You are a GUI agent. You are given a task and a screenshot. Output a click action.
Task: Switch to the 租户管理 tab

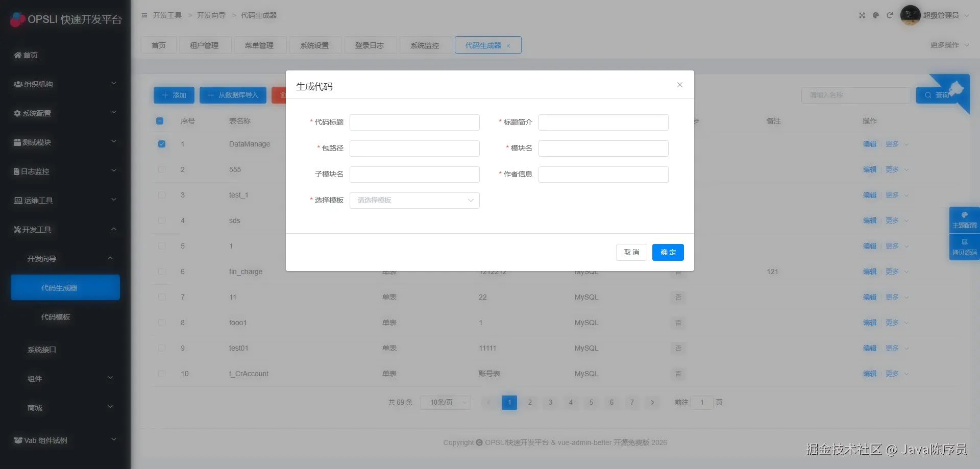tap(204, 45)
